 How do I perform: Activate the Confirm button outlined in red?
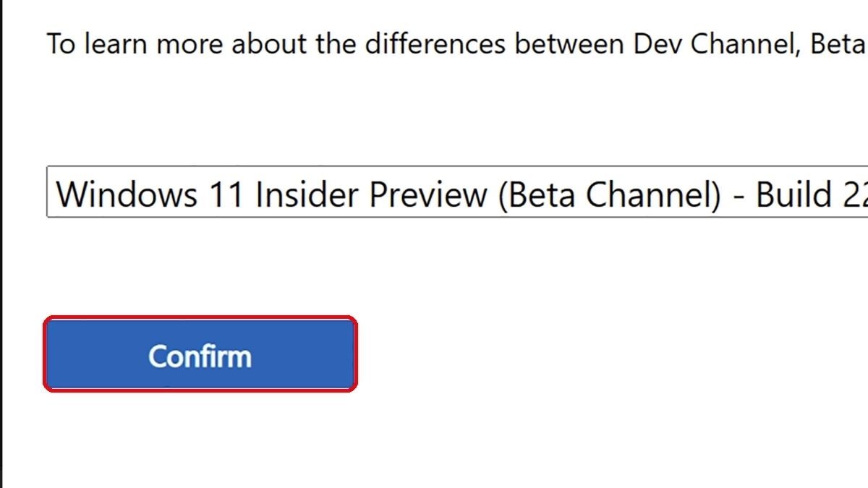point(200,354)
